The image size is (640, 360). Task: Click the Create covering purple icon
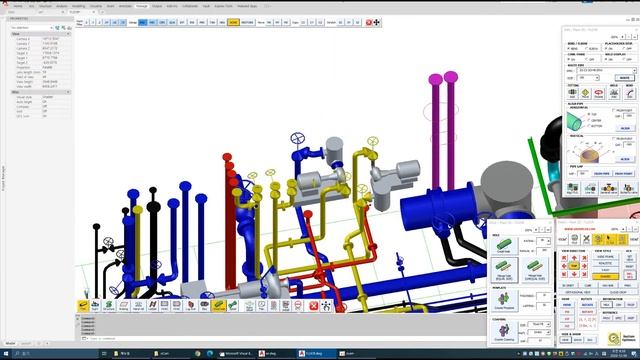pyautogui.click(x=504, y=331)
